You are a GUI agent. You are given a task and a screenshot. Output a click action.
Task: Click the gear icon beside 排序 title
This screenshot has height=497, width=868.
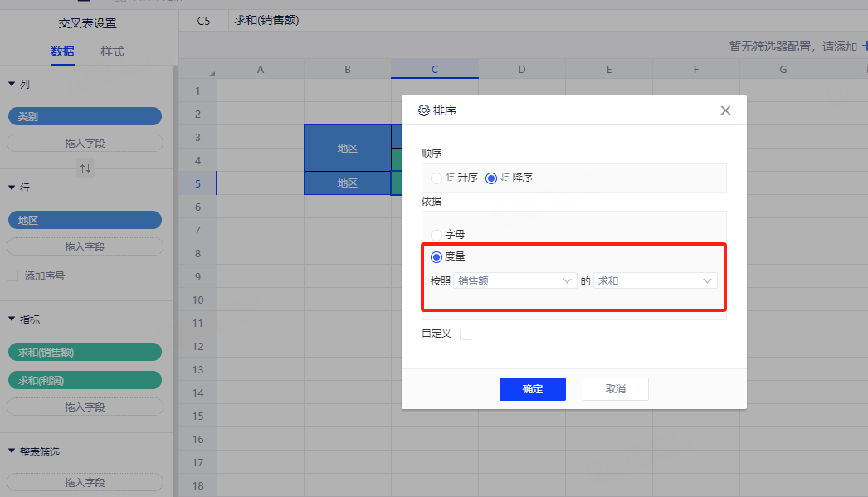pos(424,110)
